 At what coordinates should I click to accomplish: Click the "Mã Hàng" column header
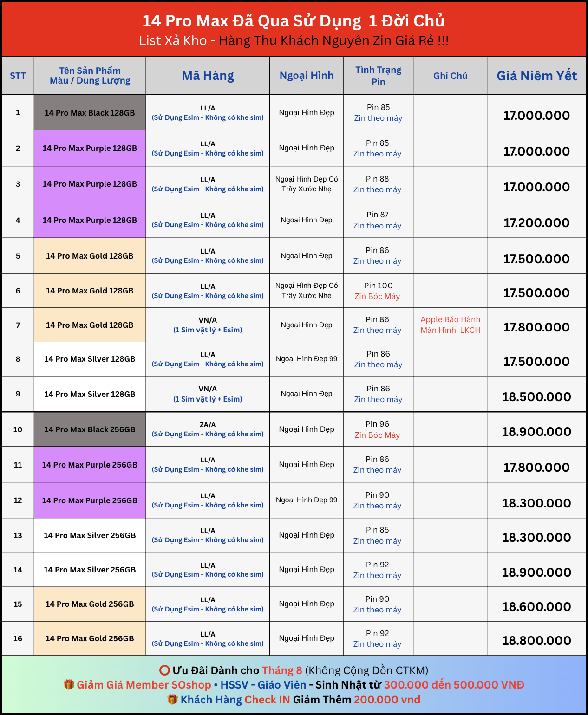208,76
